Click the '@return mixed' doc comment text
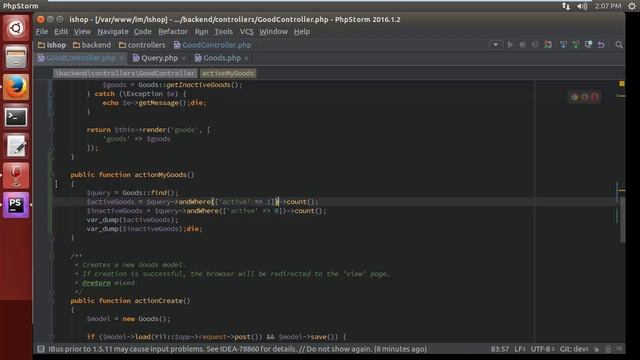Image resolution: width=640 pixels, height=360 pixels. click(108, 283)
